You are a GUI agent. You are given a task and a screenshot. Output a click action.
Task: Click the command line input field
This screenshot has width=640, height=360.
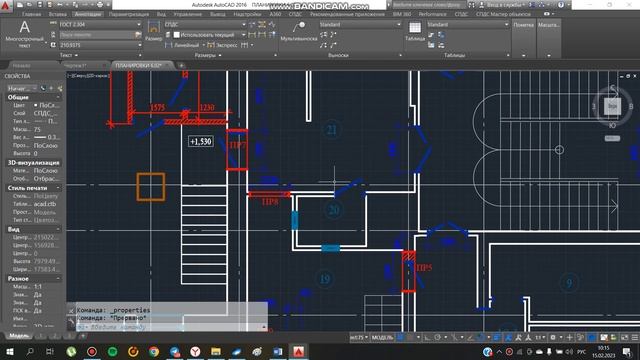click(167, 327)
